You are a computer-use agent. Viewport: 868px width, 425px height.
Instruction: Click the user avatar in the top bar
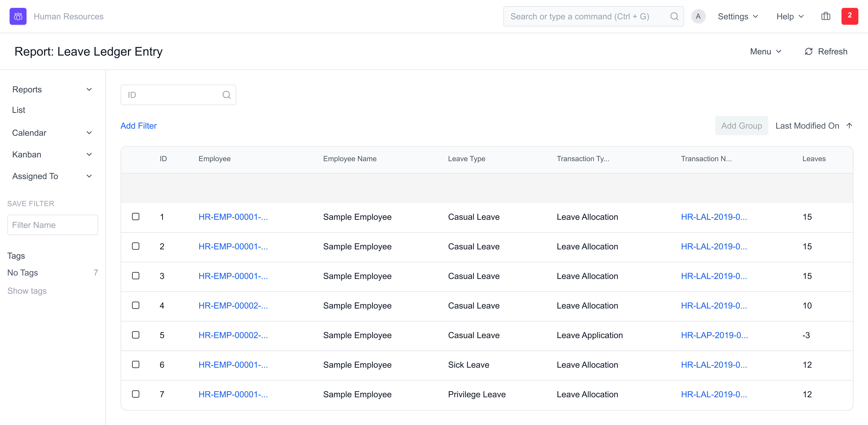point(698,16)
